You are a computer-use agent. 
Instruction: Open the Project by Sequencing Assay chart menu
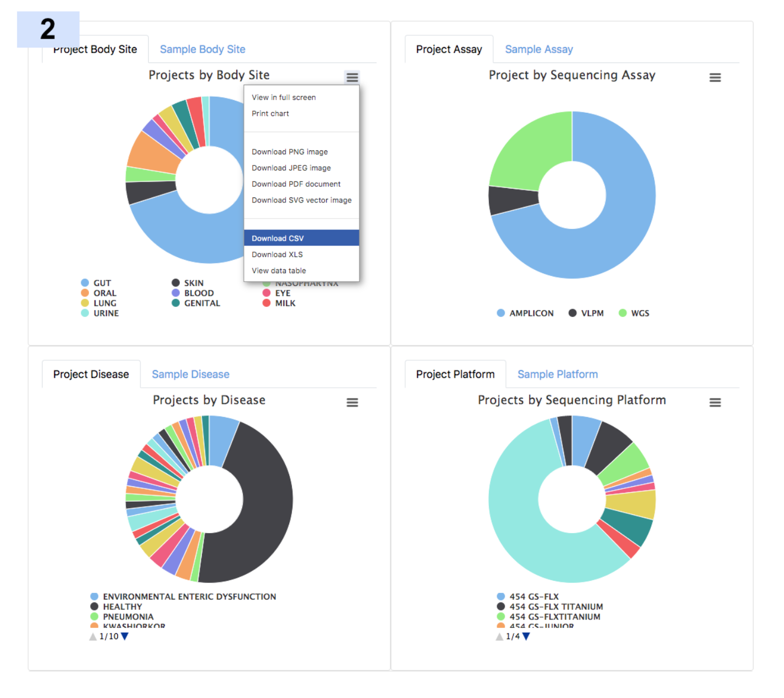[715, 77]
